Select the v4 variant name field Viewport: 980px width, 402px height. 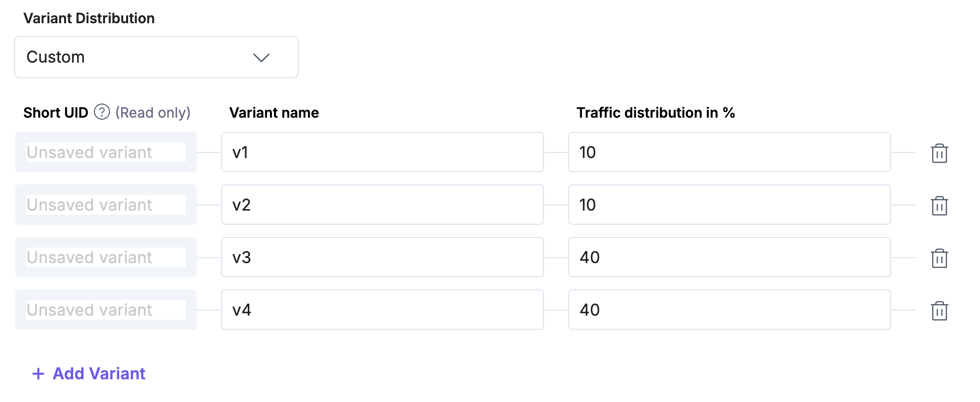point(382,310)
